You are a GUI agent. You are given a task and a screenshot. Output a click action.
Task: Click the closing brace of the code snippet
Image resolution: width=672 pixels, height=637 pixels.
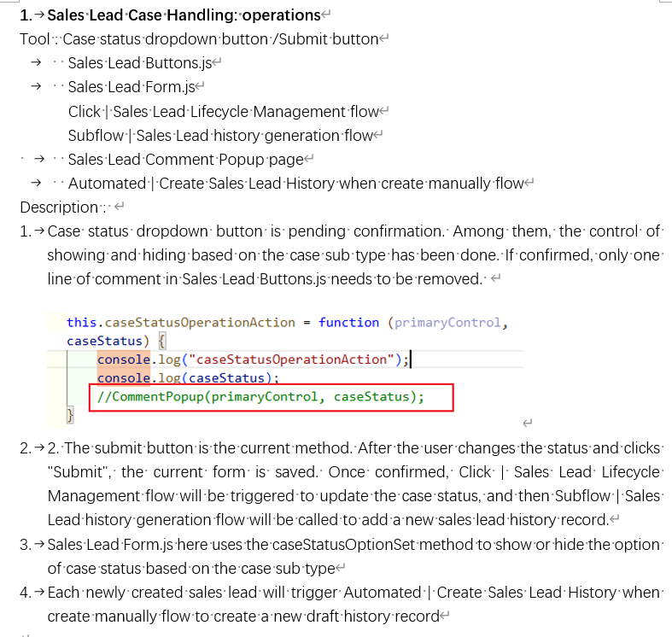tap(70, 415)
